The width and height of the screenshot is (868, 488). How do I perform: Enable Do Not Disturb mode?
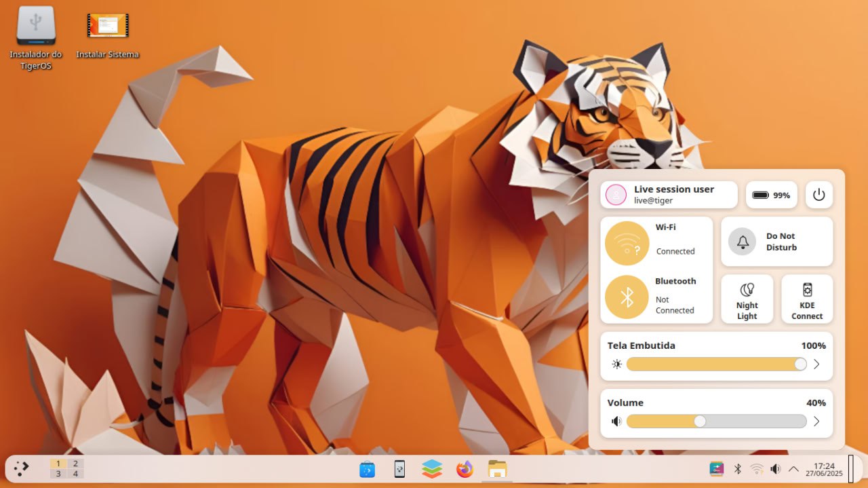pyautogui.click(x=776, y=242)
